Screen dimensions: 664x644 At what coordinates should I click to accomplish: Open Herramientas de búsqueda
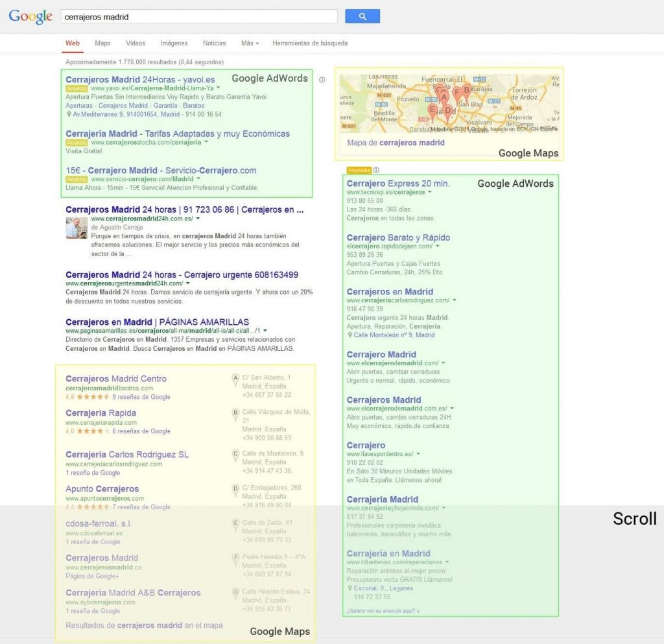click(x=310, y=43)
